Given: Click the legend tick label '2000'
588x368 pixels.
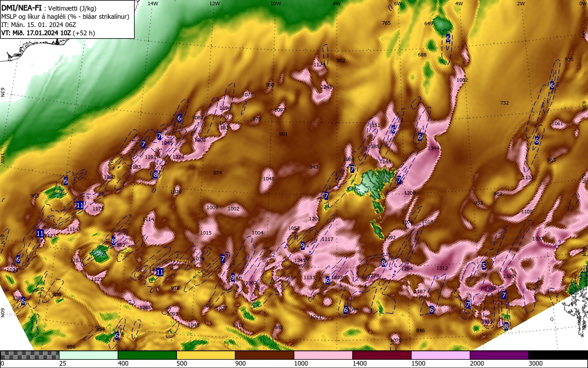Looking at the screenshot, I should point(477,363).
